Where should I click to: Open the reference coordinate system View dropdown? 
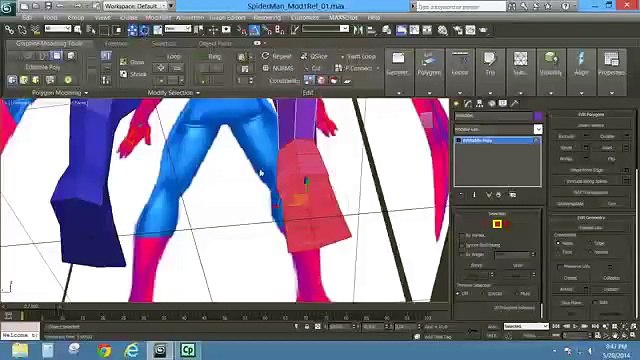coord(177,29)
